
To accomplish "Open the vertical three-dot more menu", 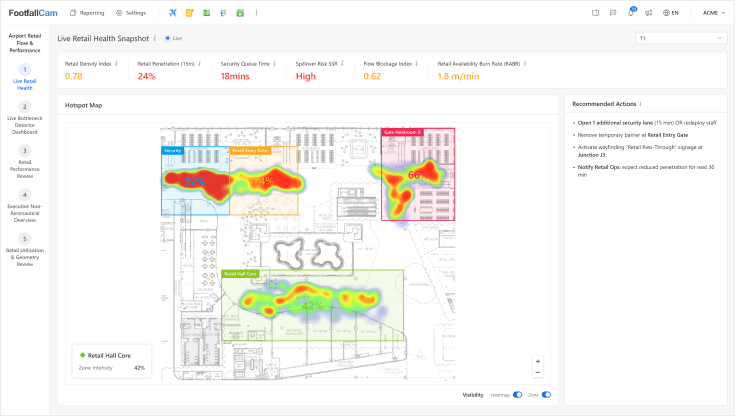I will [x=256, y=13].
